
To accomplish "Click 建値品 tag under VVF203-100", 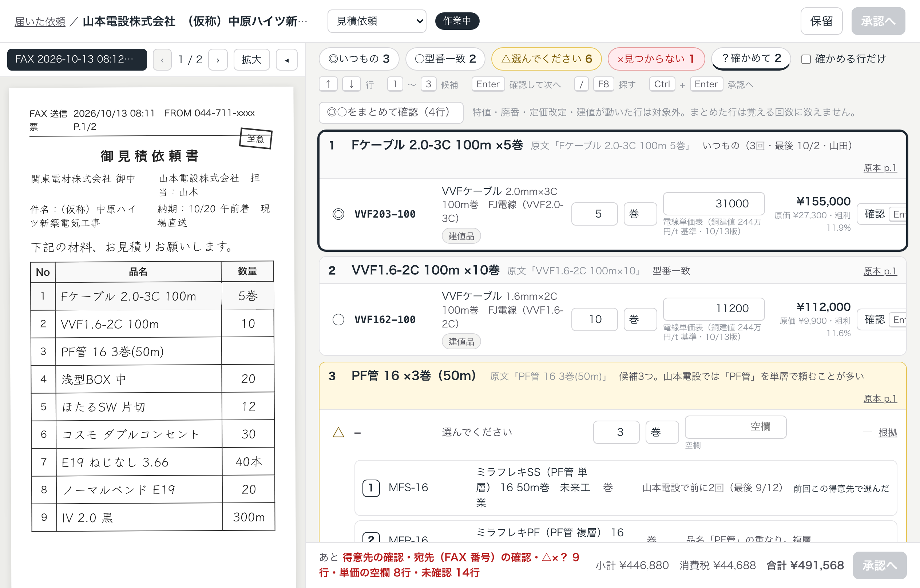I will pyautogui.click(x=461, y=236).
